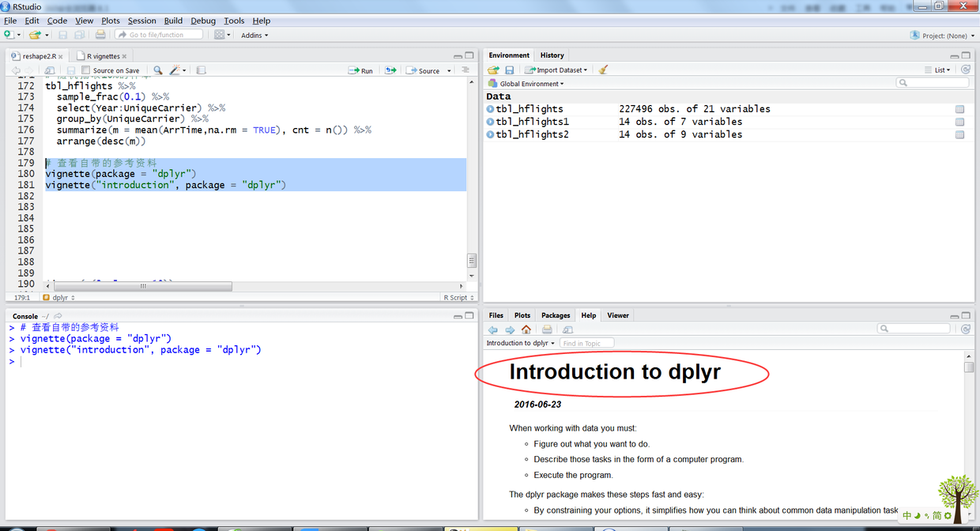Click the editor vertical scrollbar thumb

point(472,261)
